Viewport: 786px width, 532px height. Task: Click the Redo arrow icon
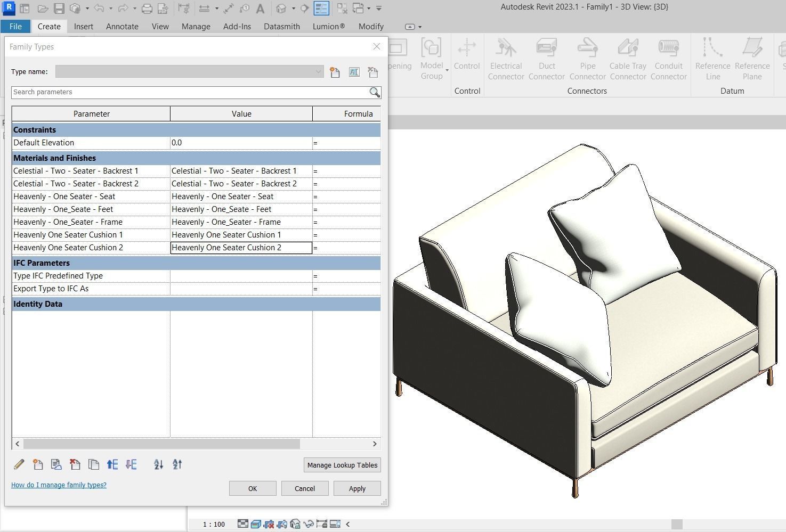(123, 9)
